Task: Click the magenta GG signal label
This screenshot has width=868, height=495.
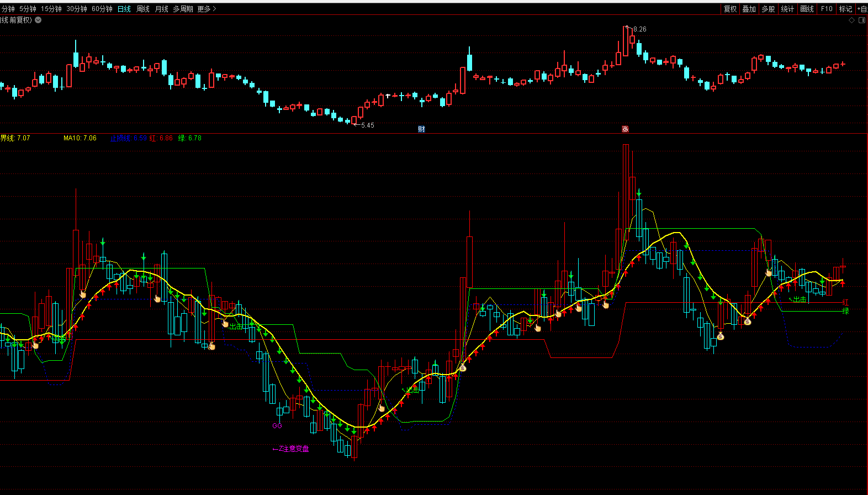Action: click(277, 426)
